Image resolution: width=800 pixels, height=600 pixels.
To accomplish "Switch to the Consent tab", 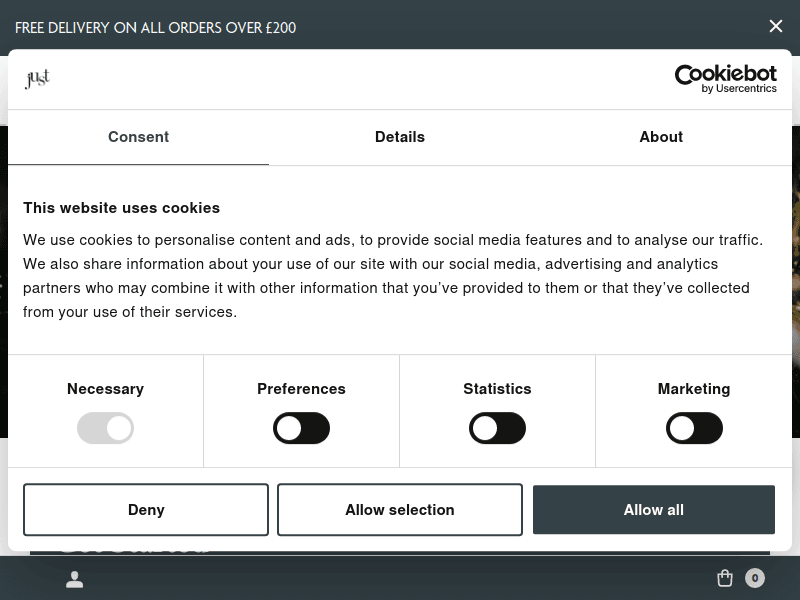I will point(138,137).
